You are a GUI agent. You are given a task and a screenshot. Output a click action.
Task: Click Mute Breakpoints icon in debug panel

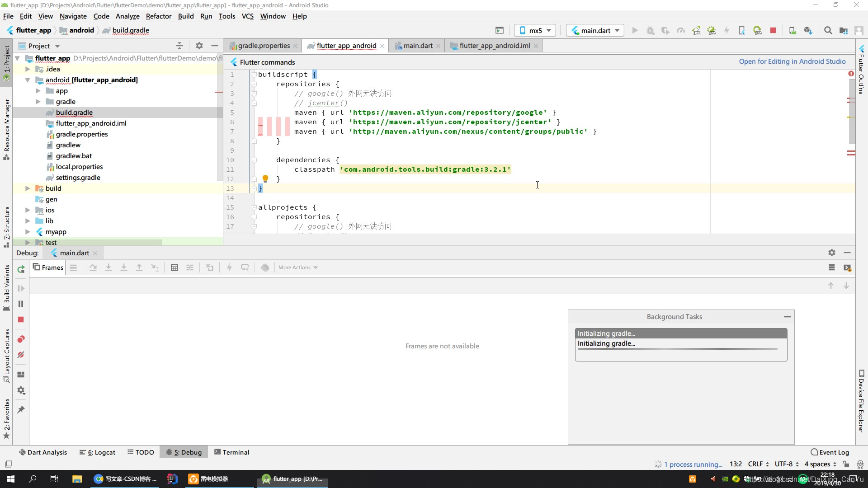pos(21,355)
